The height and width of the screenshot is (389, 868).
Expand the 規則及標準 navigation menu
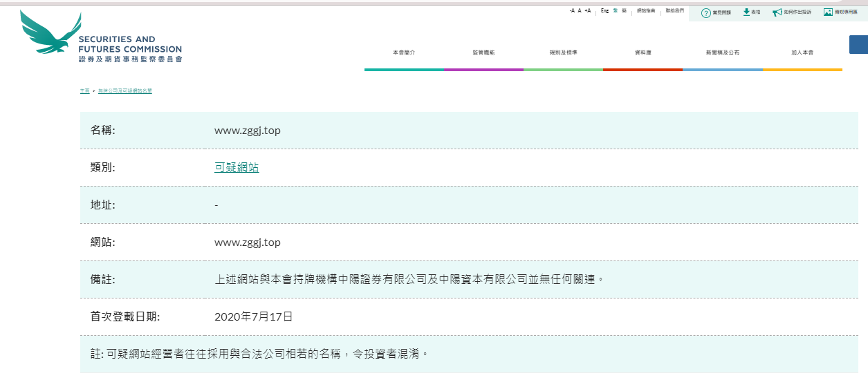coord(563,53)
